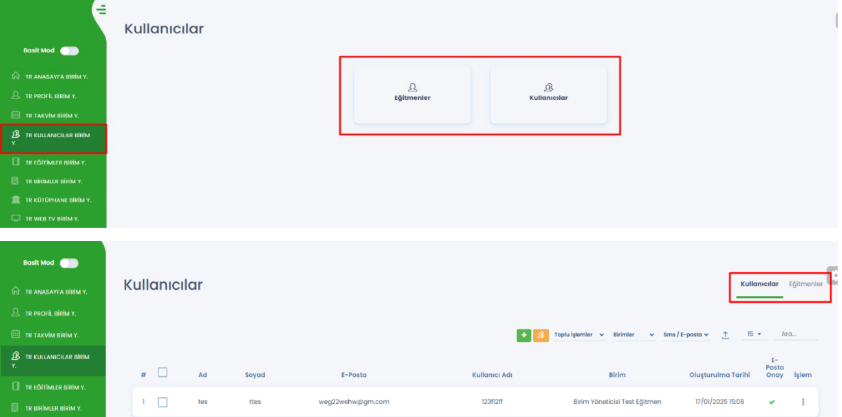Open the 15 rows-per-page selector

(754, 334)
